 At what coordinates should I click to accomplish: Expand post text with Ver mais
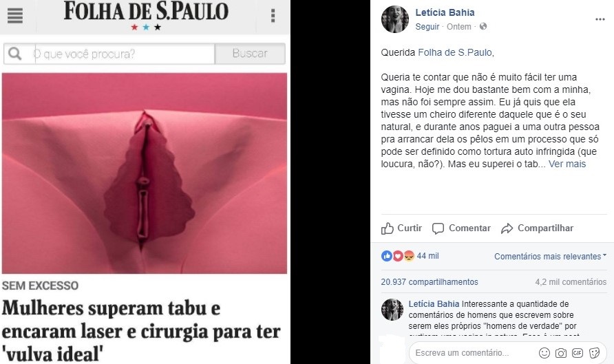pyautogui.click(x=567, y=164)
